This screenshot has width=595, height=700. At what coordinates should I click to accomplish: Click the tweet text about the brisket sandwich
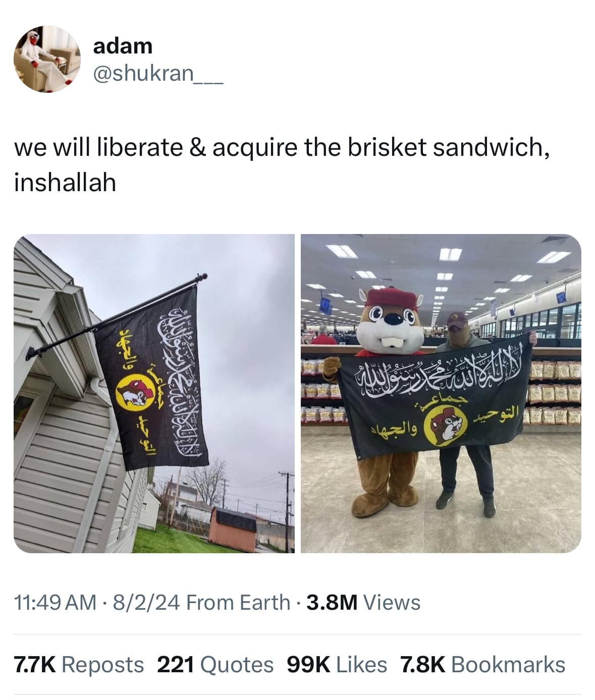(282, 164)
